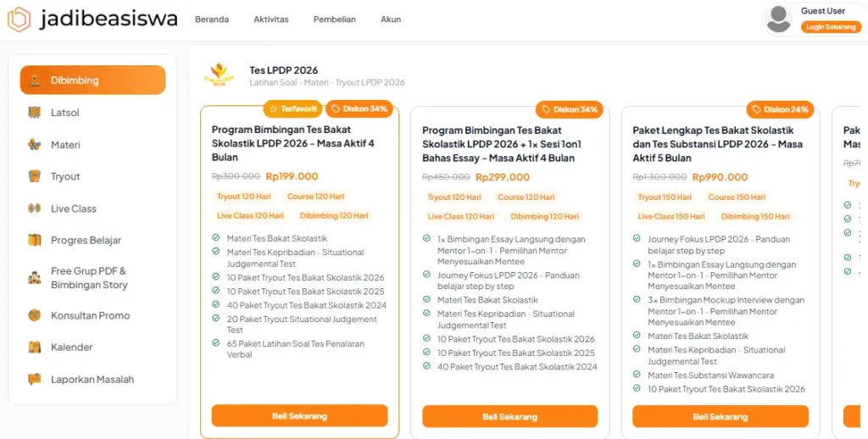Click the Diskon 34% badge next to Terfavorit
Screen dimensions: 868x439
[359, 109]
